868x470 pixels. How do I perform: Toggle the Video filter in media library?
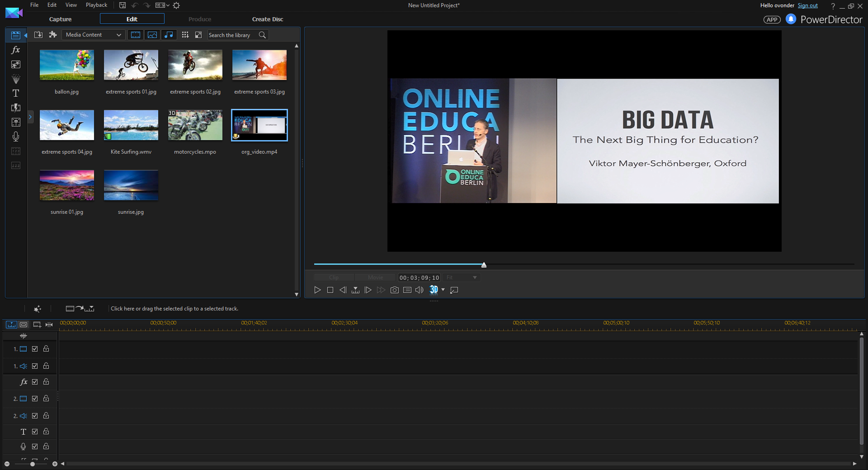click(136, 35)
